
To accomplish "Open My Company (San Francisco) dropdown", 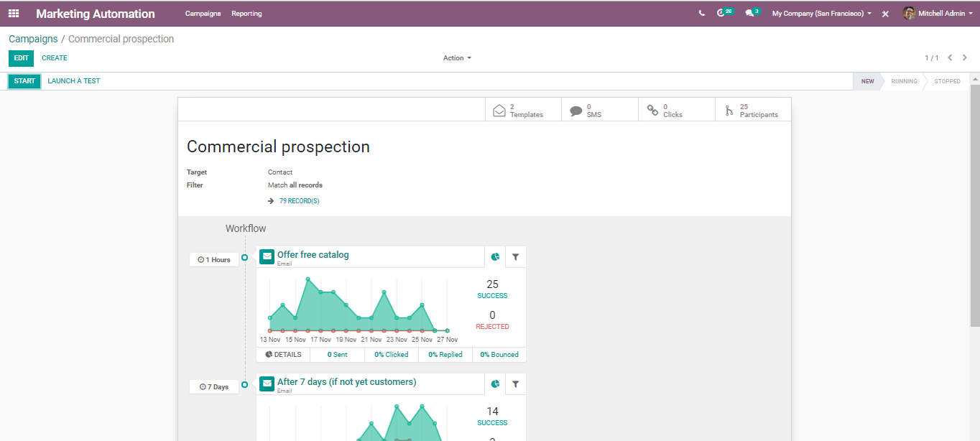I will point(822,14).
